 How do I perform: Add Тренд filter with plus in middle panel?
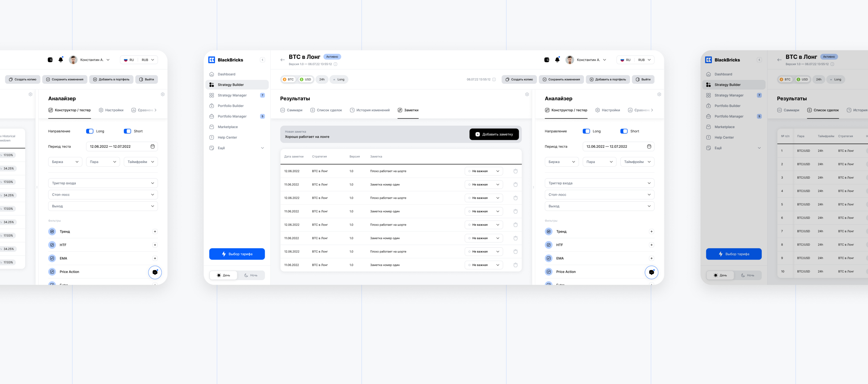[651, 232]
